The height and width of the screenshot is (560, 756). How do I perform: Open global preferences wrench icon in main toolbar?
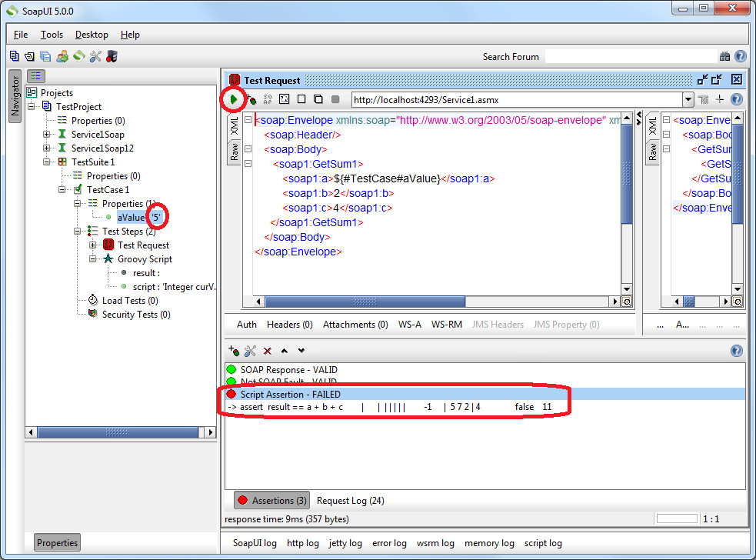(x=95, y=56)
